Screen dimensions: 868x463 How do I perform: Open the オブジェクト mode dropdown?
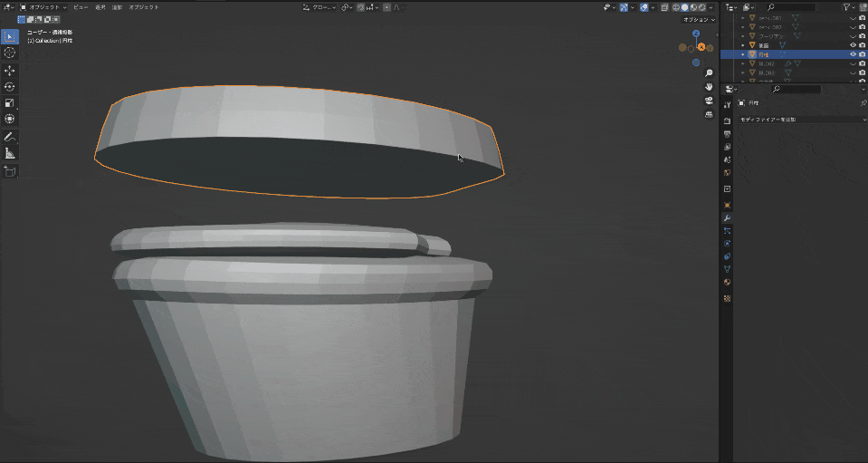(x=43, y=7)
